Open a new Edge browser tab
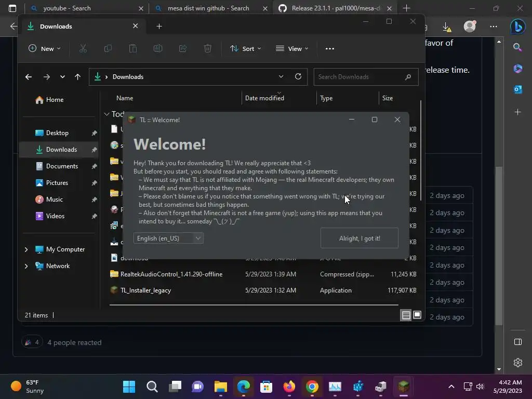Image resolution: width=532 pixels, height=399 pixels. click(406, 8)
